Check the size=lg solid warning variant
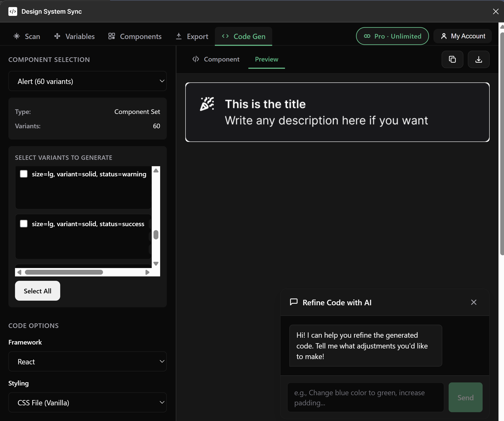The image size is (504, 421). click(24, 174)
